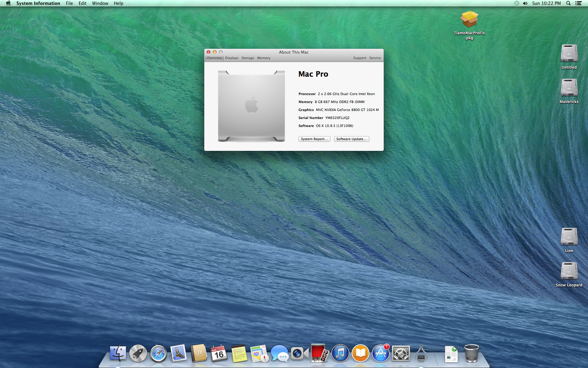Launch Safari from the dock
Screen dimensions: 588x368
coord(158,354)
